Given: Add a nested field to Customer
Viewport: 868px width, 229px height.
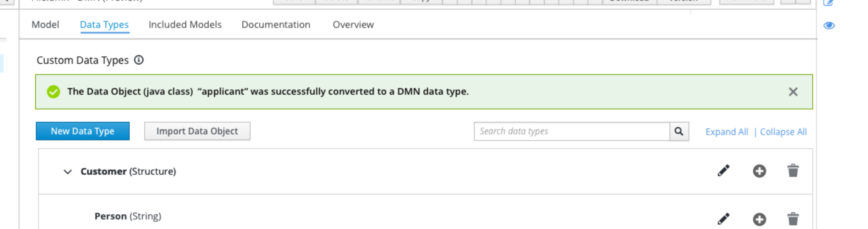Looking at the screenshot, I should click(x=759, y=171).
